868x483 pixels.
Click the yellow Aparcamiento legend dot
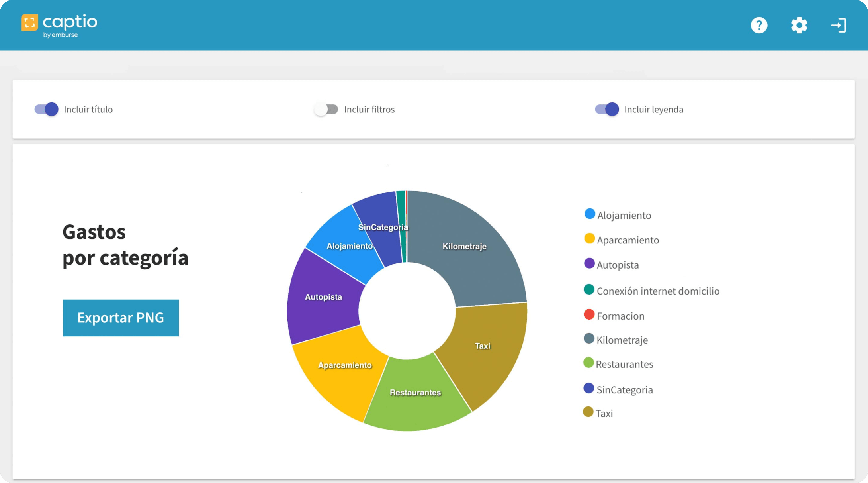pos(589,239)
